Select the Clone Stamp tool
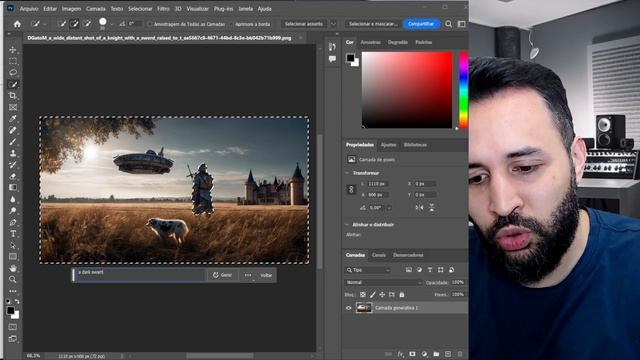Screen dimensions: 640x360 tap(13, 153)
